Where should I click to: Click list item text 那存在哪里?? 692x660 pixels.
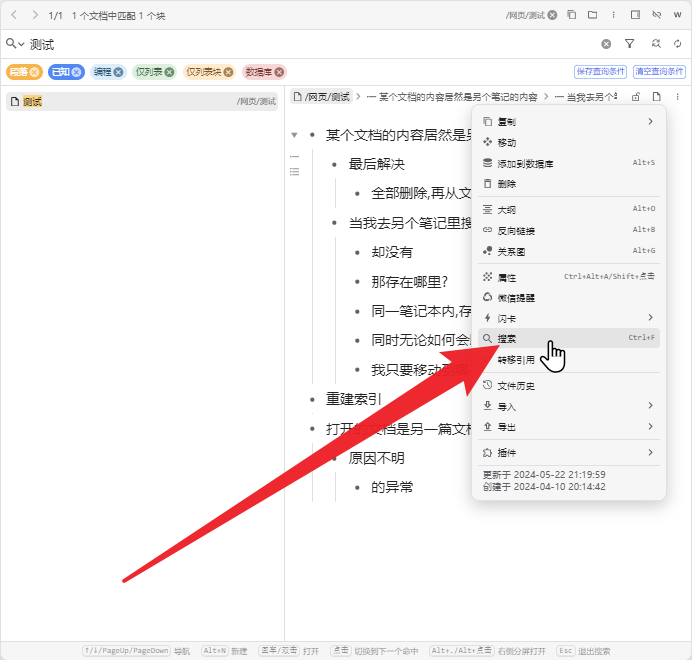click(x=410, y=282)
